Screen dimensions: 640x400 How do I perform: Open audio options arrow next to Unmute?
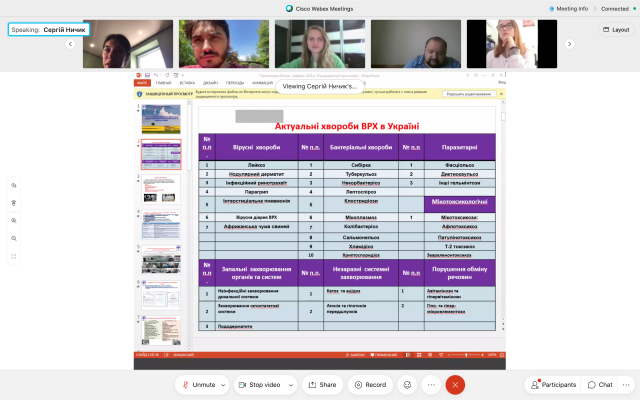tap(223, 385)
